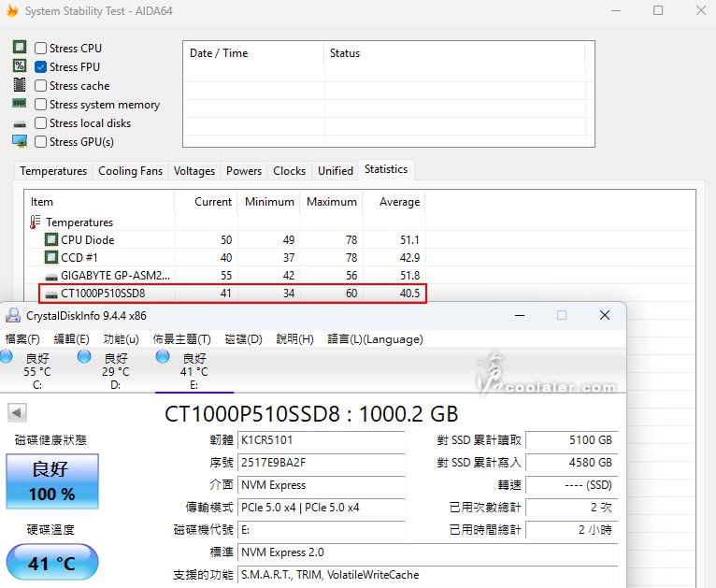Click the CPU chip icon beside Stress CPU
This screenshot has height=588, width=716.
click(20, 47)
